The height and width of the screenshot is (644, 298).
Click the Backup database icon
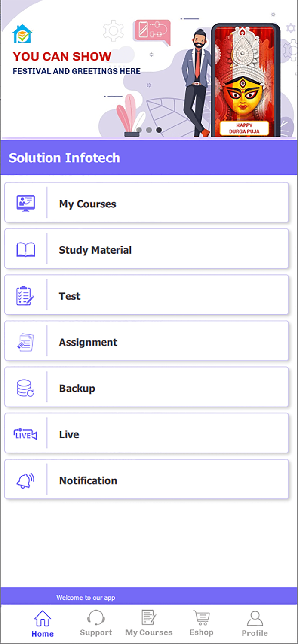25,388
